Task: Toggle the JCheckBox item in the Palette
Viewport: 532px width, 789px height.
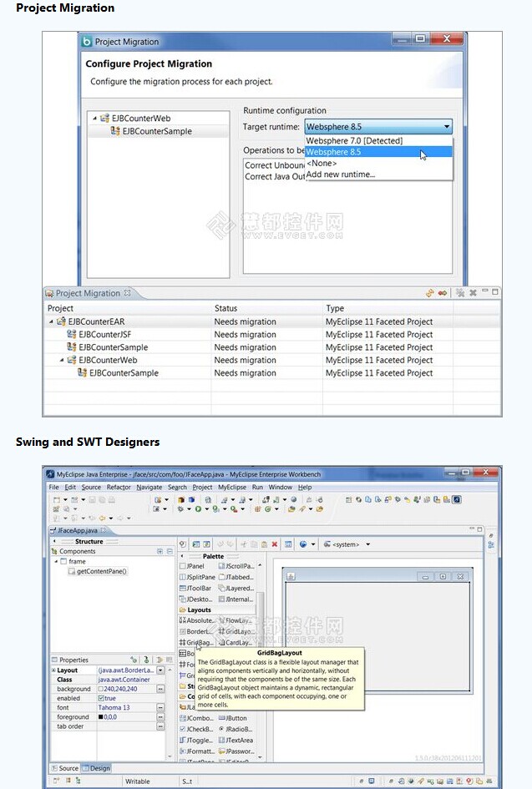Action: click(x=197, y=729)
